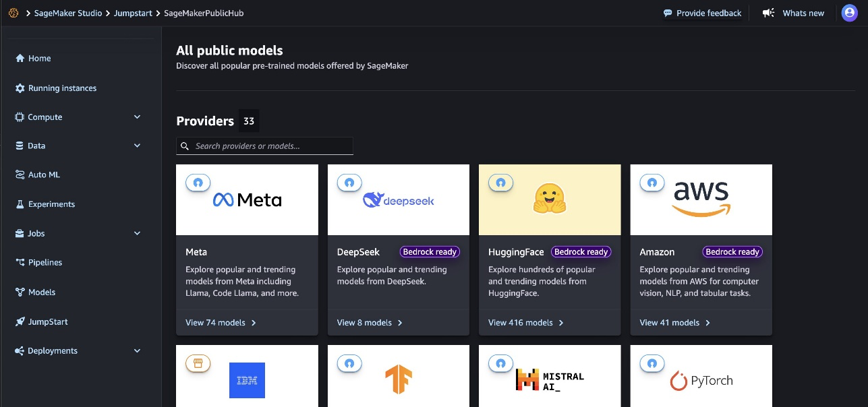Click the badge icon on the Meta card
Viewport: 868px width, 407px height.
[x=198, y=183]
